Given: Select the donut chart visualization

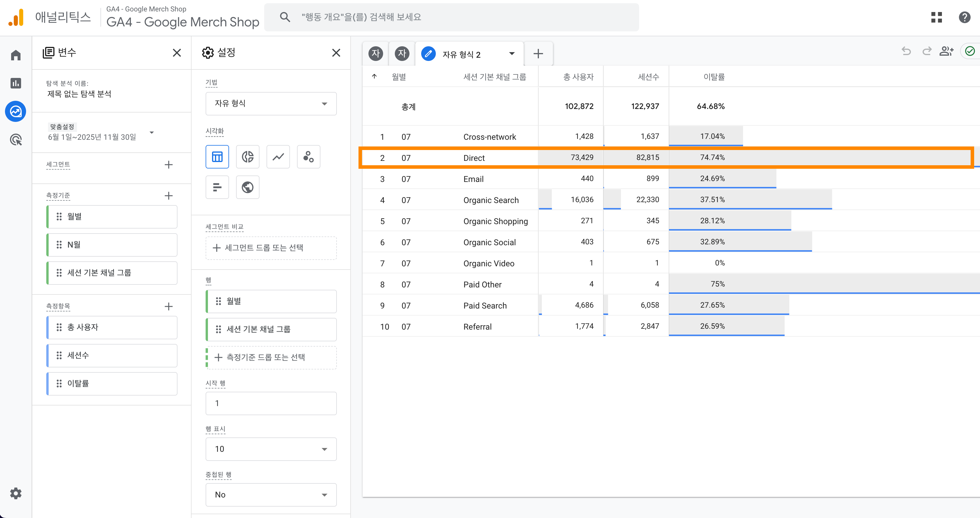Looking at the screenshot, I should 247,156.
